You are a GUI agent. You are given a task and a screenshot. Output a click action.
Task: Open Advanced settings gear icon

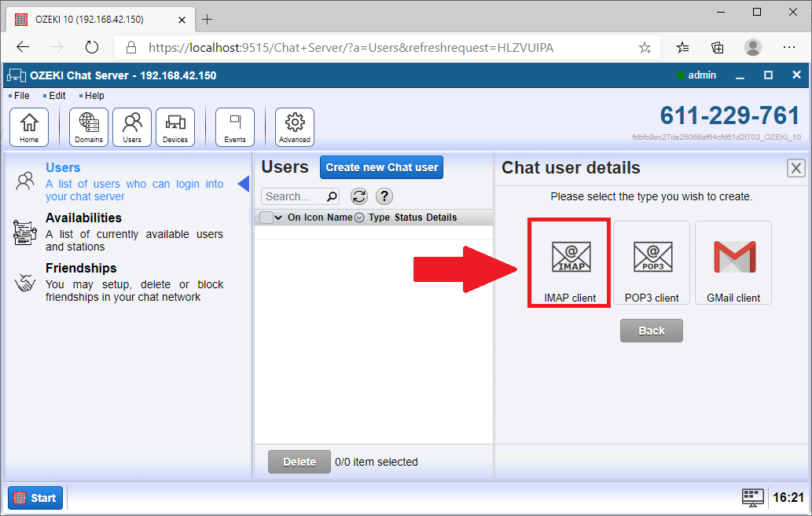point(294,126)
